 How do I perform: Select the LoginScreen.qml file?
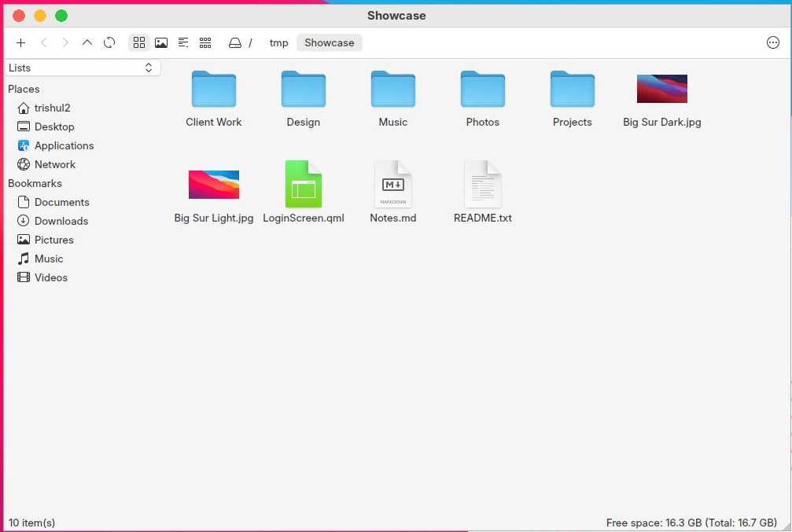(303, 193)
